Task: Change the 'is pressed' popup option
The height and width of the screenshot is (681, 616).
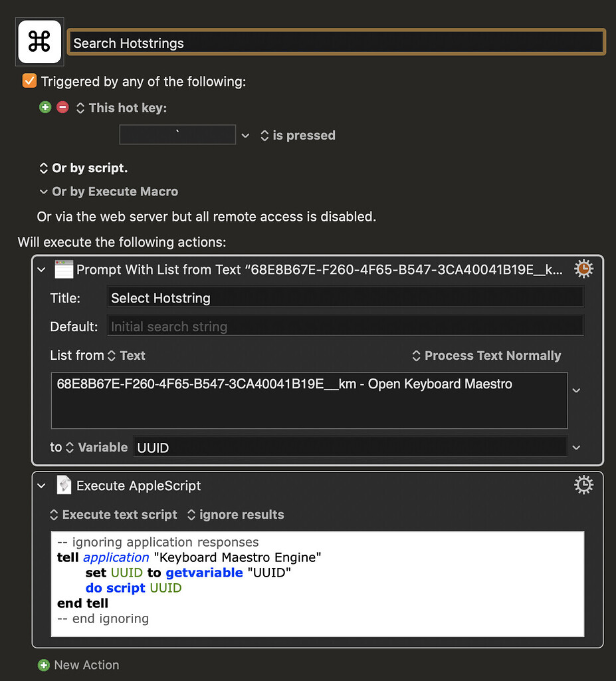Action: 298,136
